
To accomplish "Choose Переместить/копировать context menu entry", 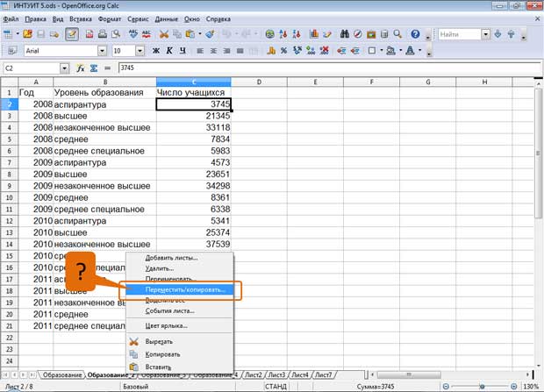I will click(179, 289).
